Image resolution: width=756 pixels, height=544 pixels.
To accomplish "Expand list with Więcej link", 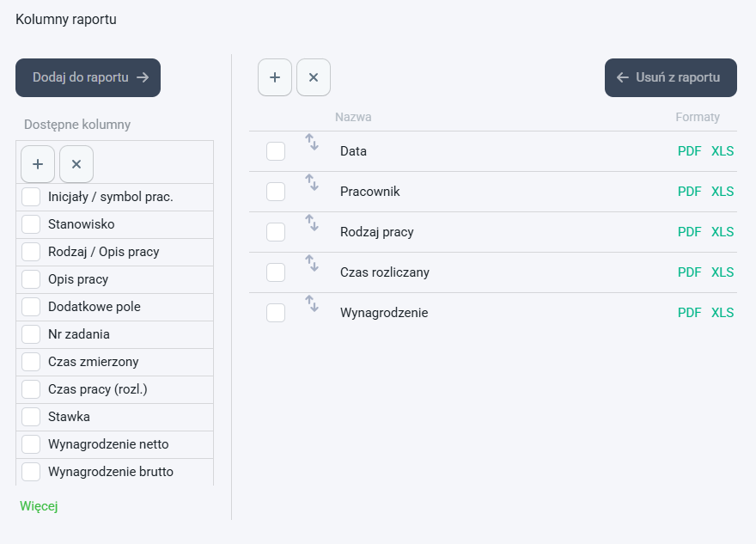I will click(x=39, y=506).
